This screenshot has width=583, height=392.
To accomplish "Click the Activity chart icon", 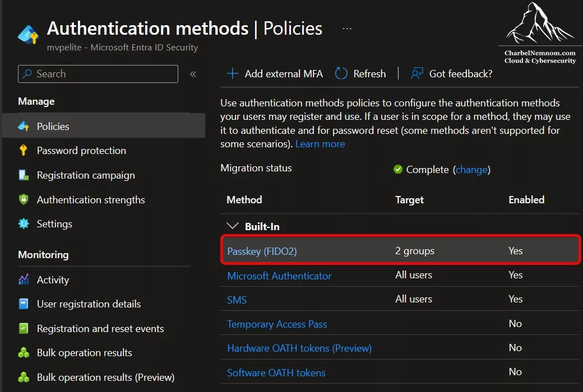I will click(24, 279).
